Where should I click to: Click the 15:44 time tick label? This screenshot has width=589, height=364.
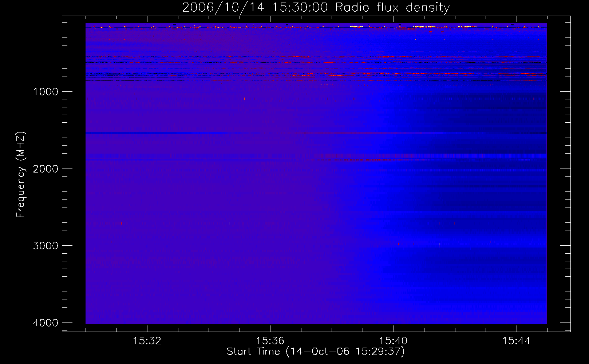(x=516, y=341)
